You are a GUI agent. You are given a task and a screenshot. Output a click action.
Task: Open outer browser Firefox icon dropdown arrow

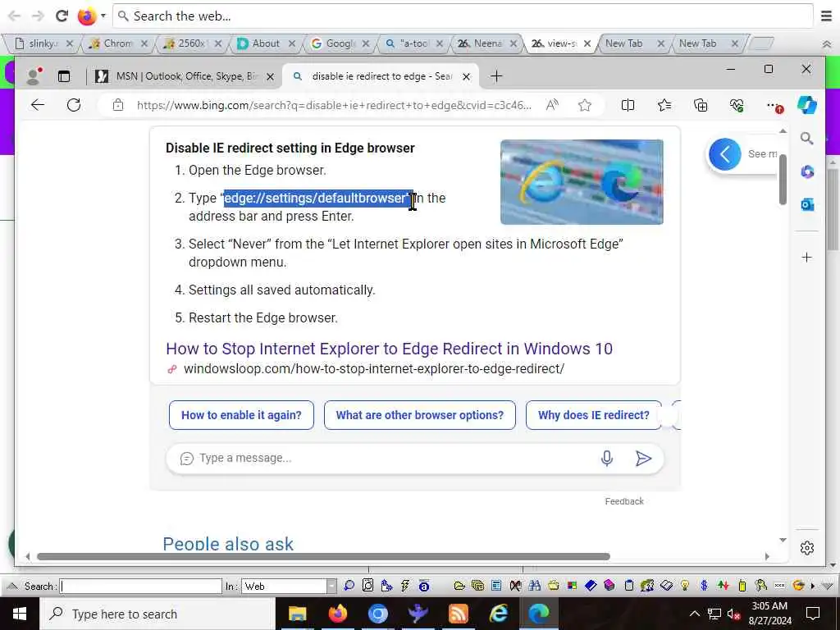103,16
